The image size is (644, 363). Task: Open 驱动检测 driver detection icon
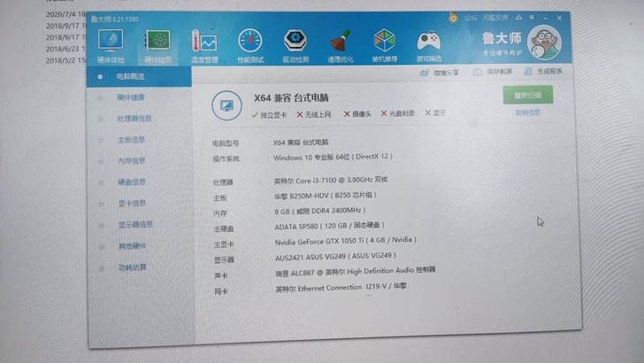coord(295,45)
